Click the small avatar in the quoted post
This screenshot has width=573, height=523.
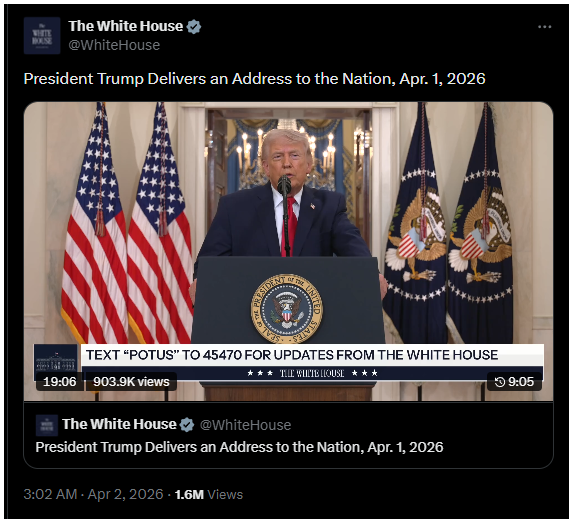(x=47, y=425)
